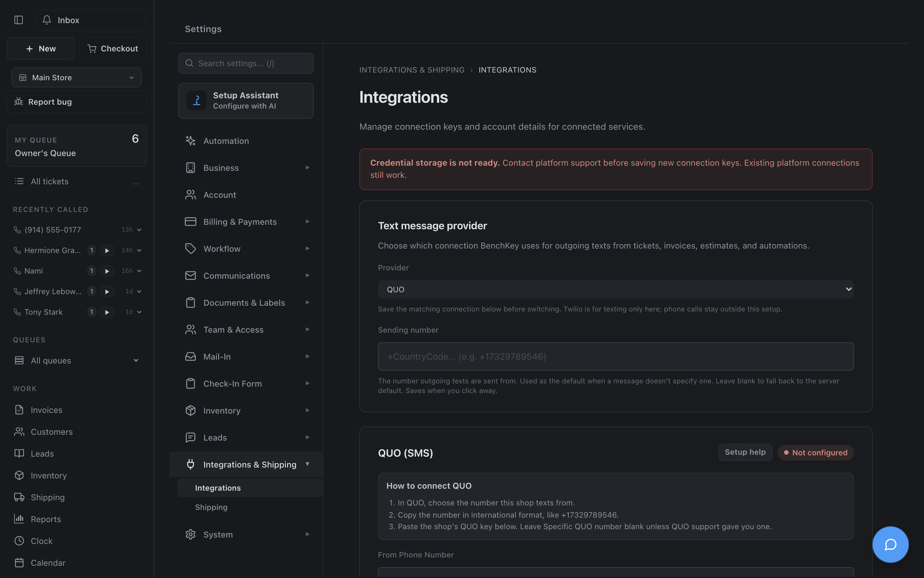Screen dimensions: 924x578
Task: Click the Billing & Payments card icon
Action: 191,222
